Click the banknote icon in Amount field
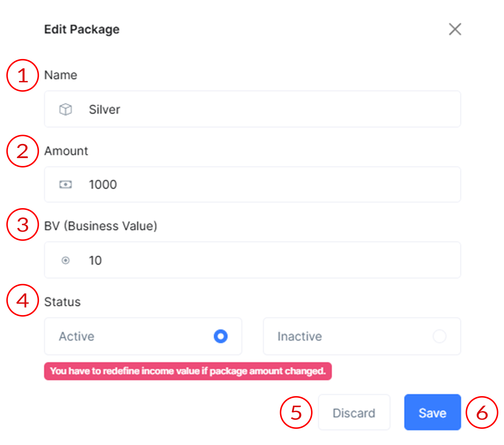Viewport: 504px width, 445px height. [66, 184]
